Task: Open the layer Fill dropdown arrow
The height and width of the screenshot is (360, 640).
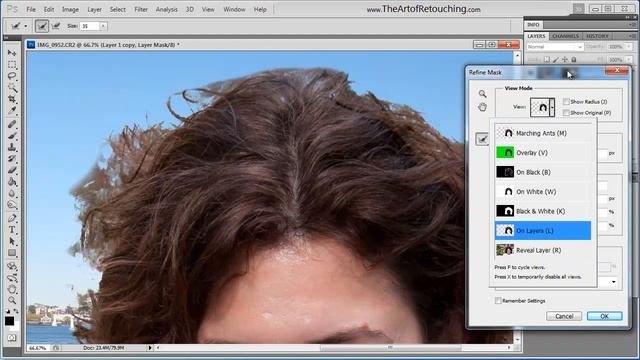Action: (629, 60)
